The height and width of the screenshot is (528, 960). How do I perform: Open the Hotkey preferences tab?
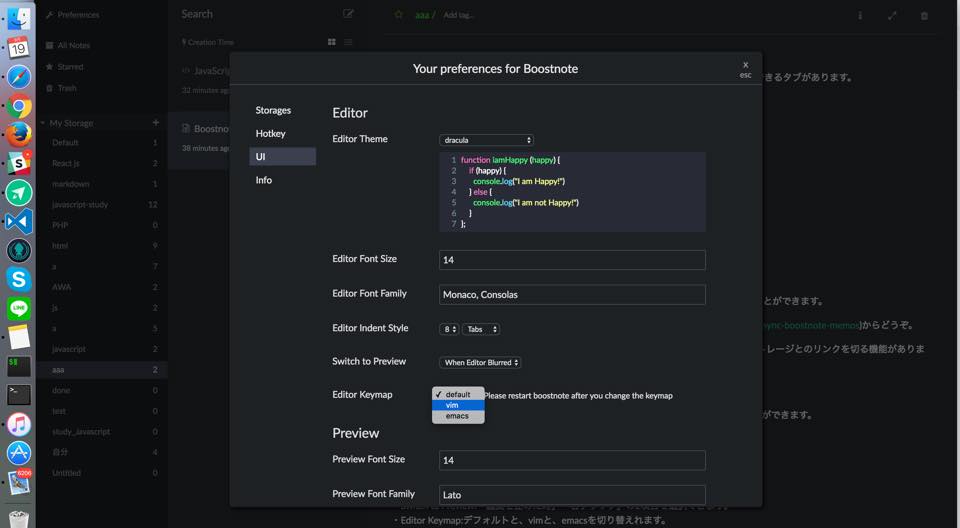[271, 134]
